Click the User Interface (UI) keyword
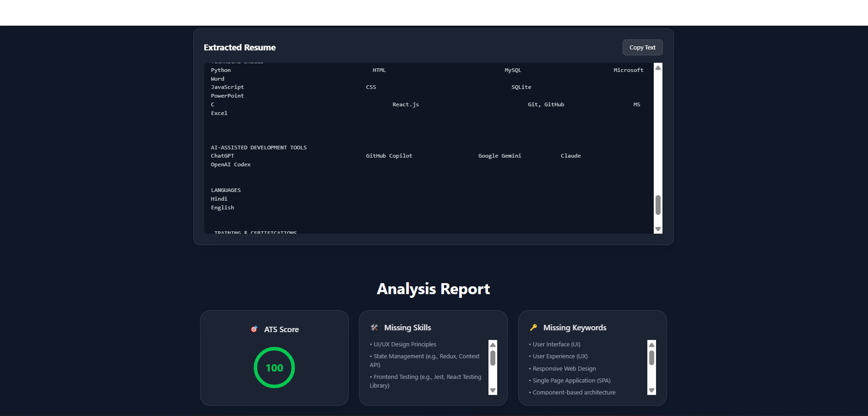 554,345
